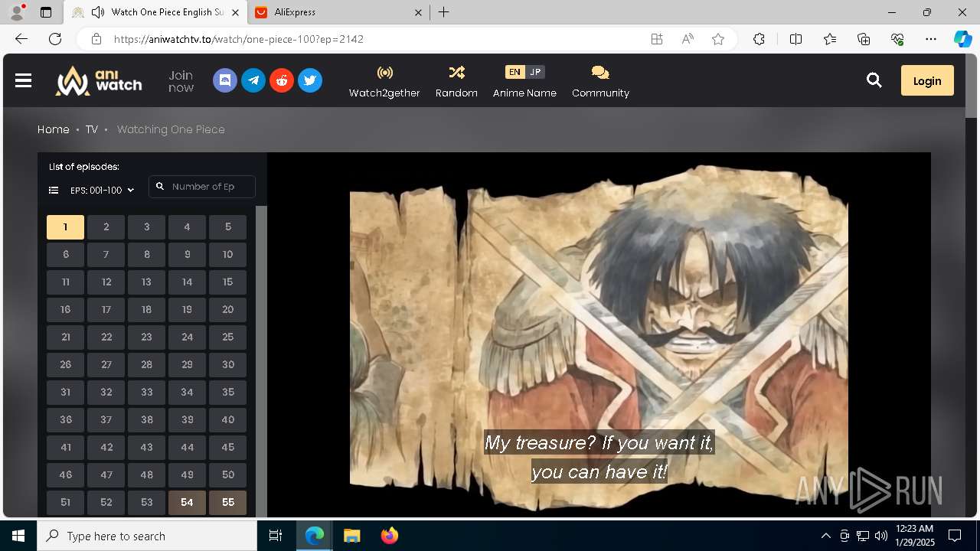Click browser Back button
Screen dimensions: 980x551
tap(21, 39)
